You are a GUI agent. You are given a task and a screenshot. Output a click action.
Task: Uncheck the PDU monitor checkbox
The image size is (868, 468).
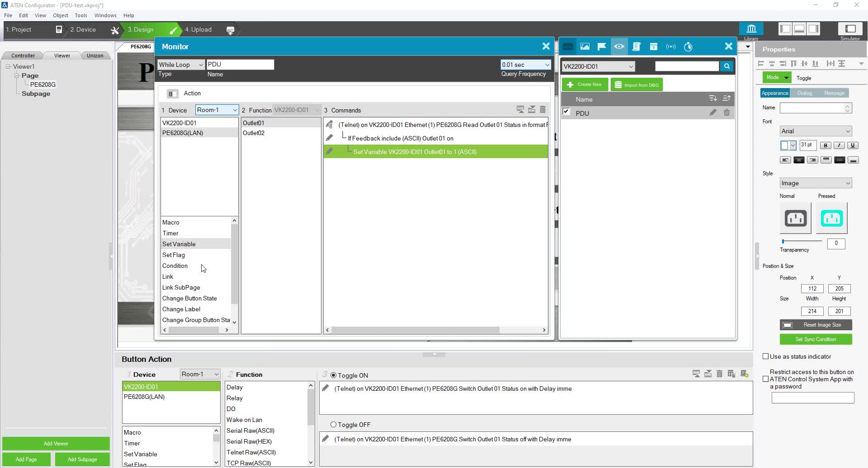(x=566, y=112)
